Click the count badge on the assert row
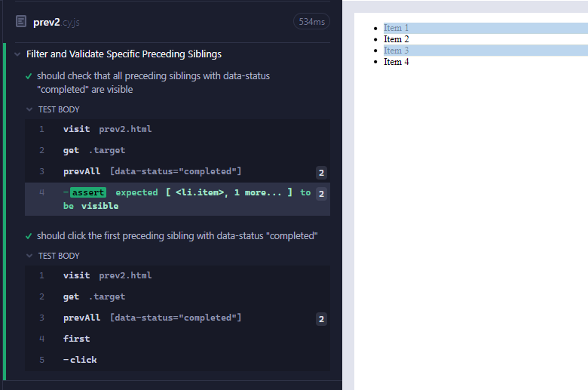The height and width of the screenshot is (390, 588). [321, 194]
